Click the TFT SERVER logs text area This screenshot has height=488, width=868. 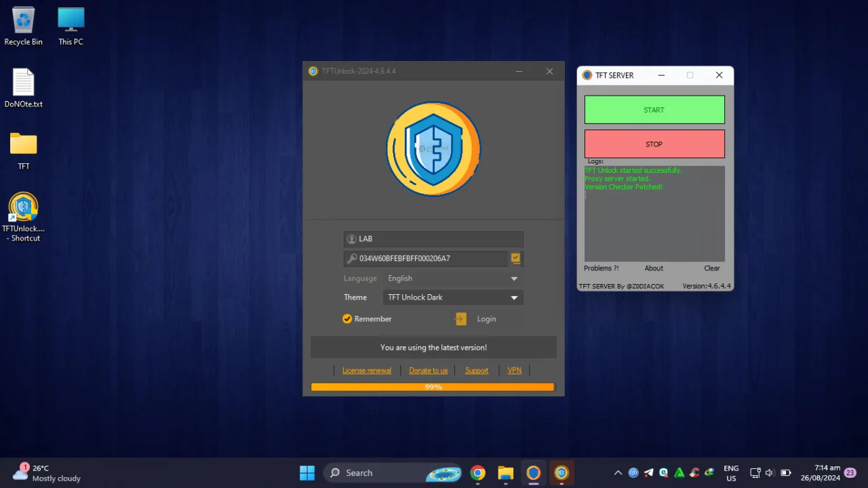[654, 213]
